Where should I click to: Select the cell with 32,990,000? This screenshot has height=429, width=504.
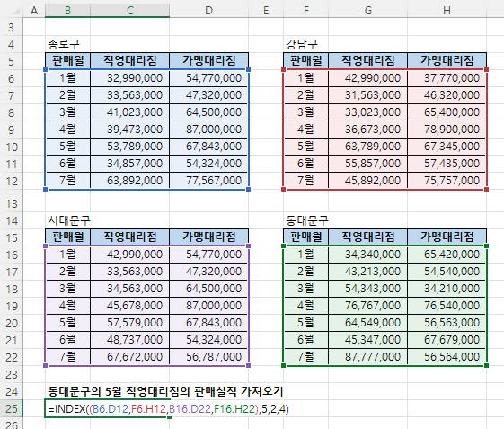click(x=130, y=78)
